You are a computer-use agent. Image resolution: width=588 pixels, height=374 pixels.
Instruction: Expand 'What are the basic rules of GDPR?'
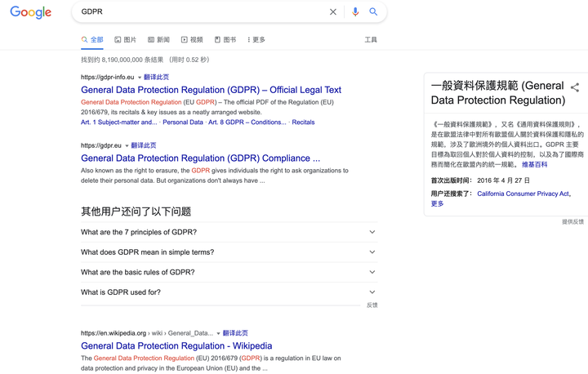point(229,273)
